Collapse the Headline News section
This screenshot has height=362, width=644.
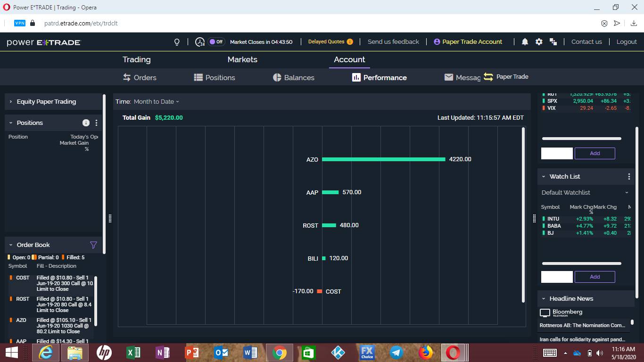coord(544,298)
